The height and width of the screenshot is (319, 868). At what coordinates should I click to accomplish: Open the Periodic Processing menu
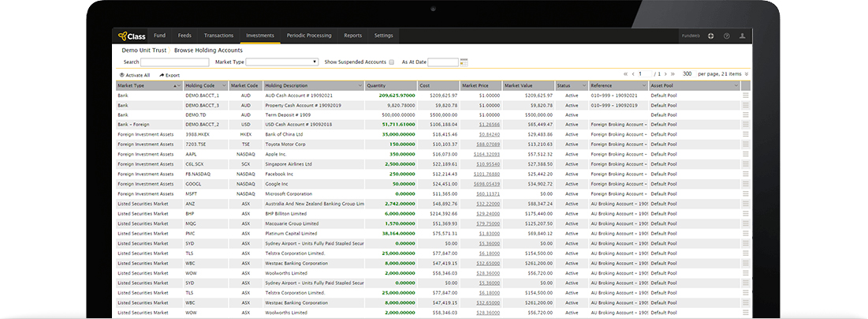309,36
